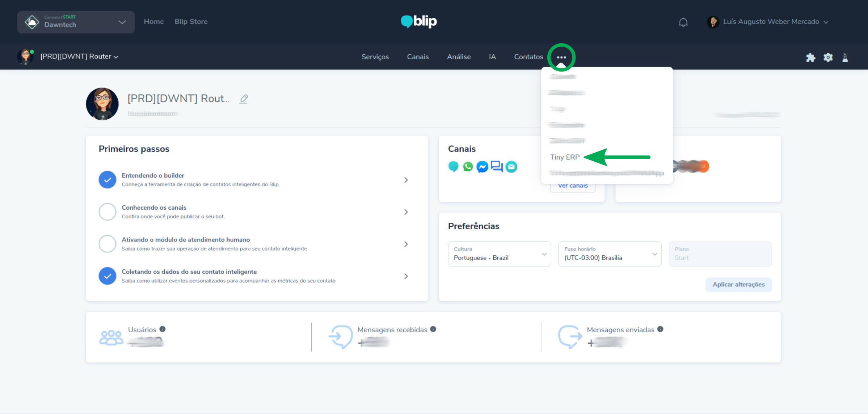The width and height of the screenshot is (868, 414).
Task: Click the Preferências heading
Action: 473,226
